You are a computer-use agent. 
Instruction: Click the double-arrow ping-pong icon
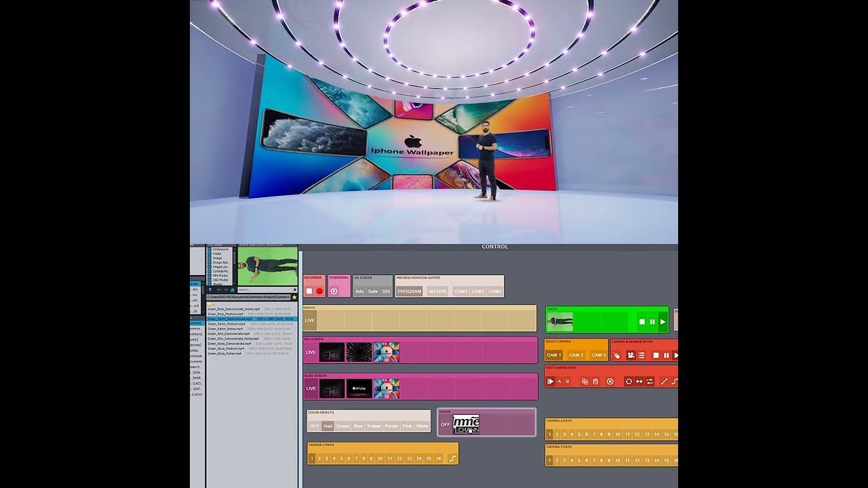pos(639,382)
